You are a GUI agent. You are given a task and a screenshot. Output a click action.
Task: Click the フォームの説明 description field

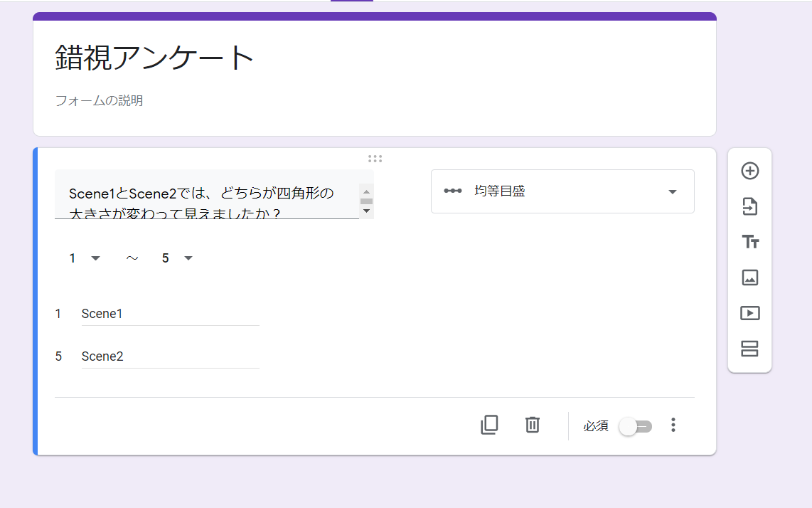pyautogui.click(x=100, y=100)
